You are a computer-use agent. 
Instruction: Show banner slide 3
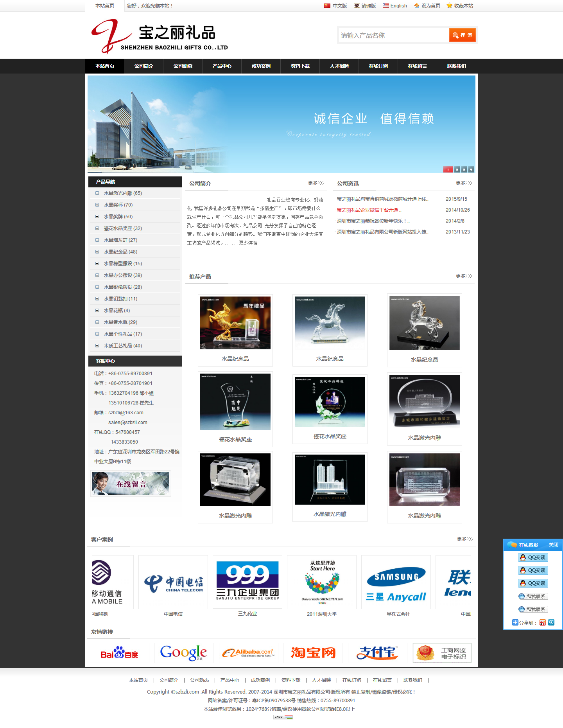tap(464, 169)
